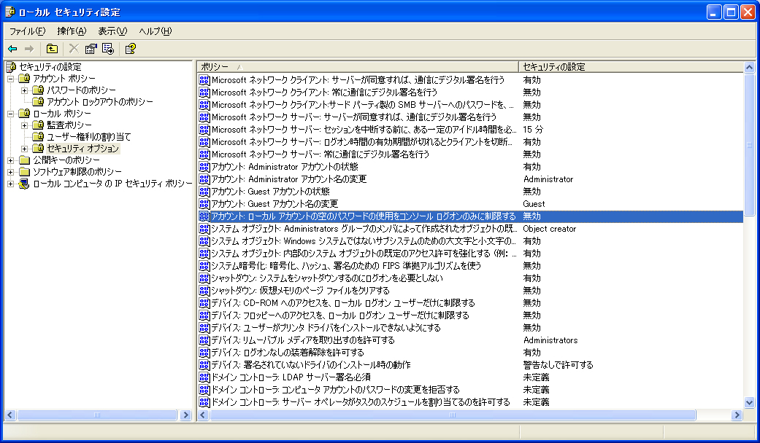Click the 監査ポリシー folder icon
760x443 pixels.
[x=38, y=125]
